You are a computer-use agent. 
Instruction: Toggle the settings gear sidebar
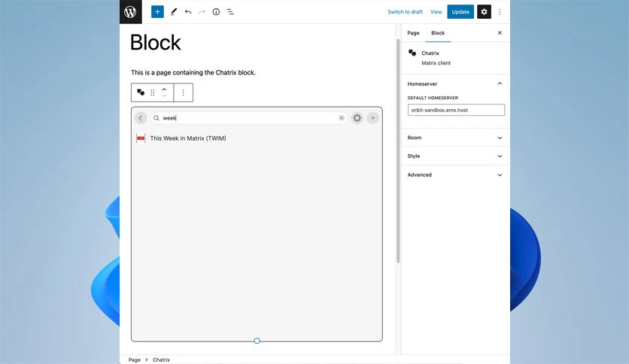(x=484, y=11)
